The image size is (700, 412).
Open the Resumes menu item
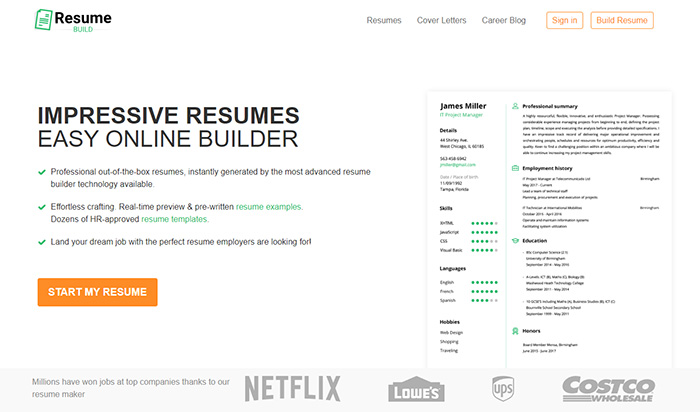click(384, 20)
